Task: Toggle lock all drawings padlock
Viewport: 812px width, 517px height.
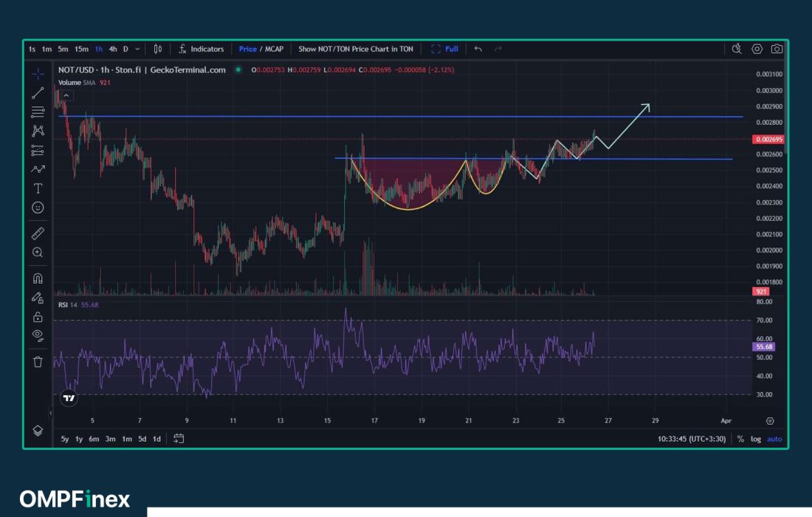Action: point(38,317)
